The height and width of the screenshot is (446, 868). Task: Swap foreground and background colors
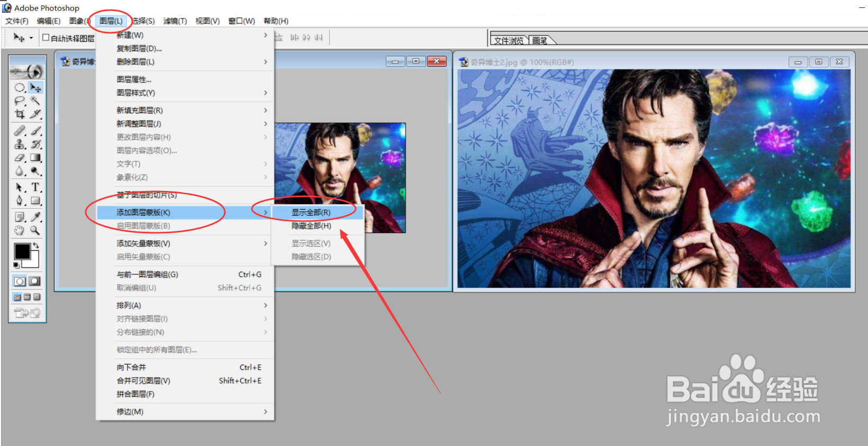(x=36, y=246)
